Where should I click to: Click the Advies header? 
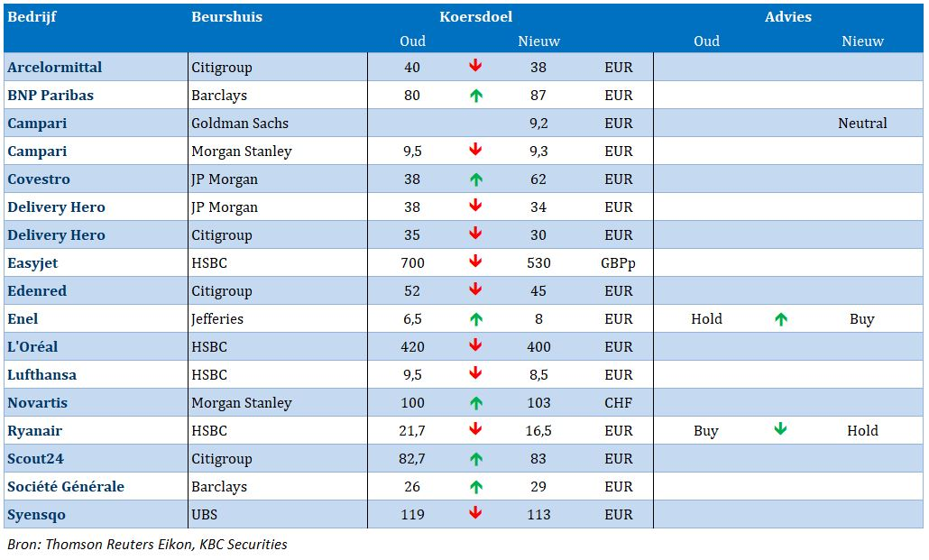(787, 16)
